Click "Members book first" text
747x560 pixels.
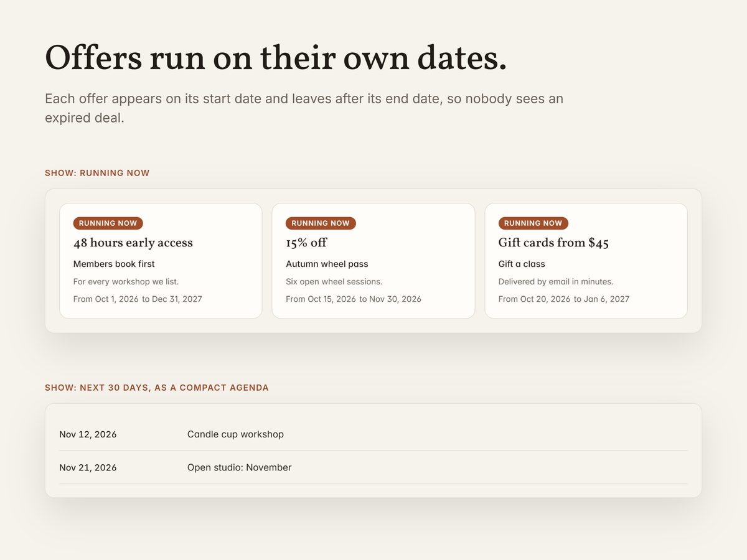tap(114, 264)
